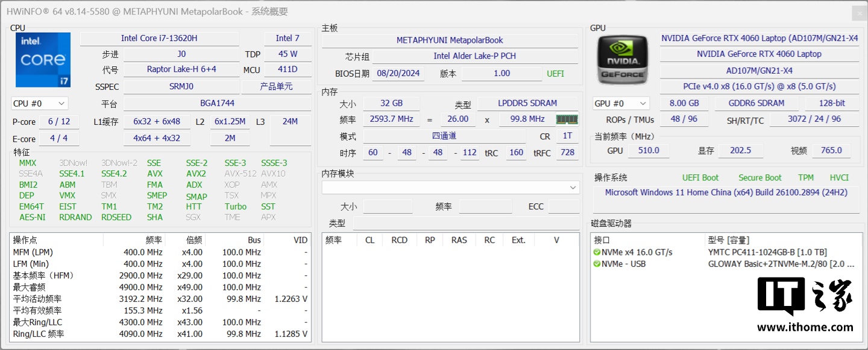
Task: Click the Secure Boot indicator
Action: click(x=759, y=177)
